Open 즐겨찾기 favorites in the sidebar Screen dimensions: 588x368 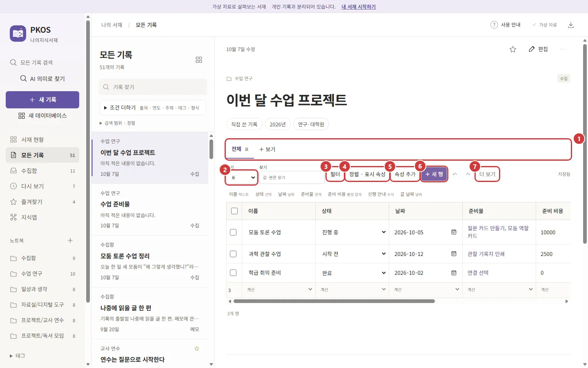pyautogui.click(x=42, y=202)
